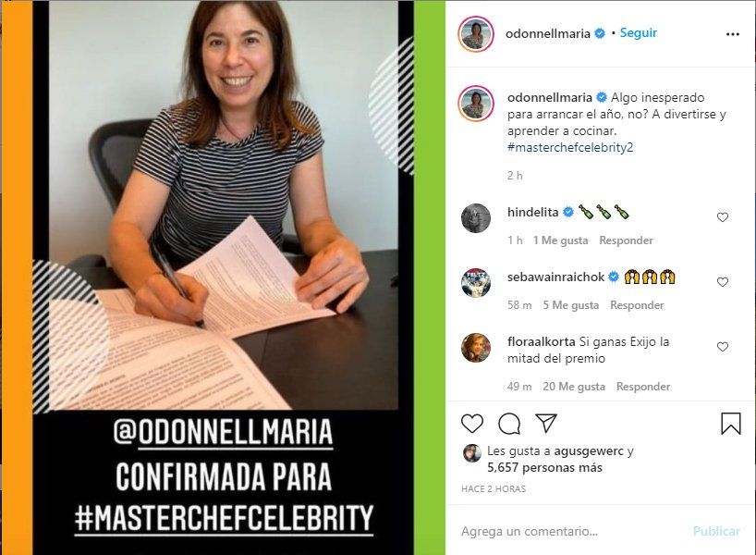Like sebawainraichok's comment heart
756x555 pixels.
722,282
